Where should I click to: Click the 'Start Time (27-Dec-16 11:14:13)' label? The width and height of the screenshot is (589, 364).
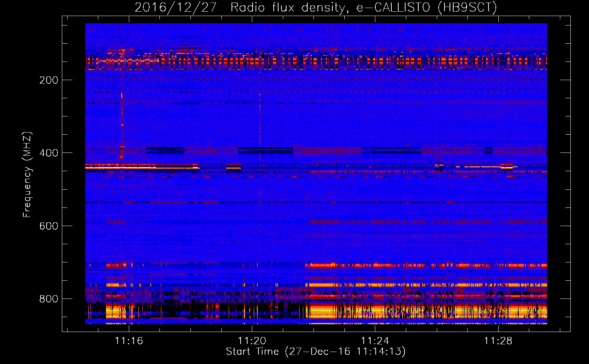pos(316,352)
